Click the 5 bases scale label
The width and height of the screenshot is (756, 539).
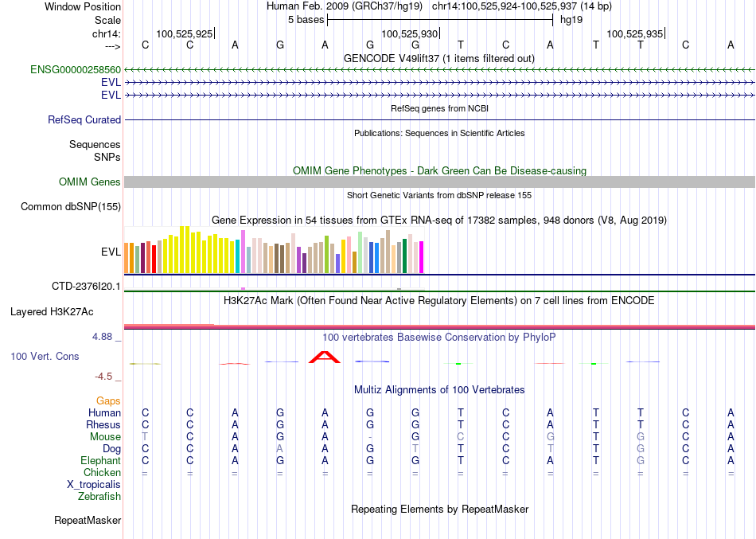[x=306, y=20]
